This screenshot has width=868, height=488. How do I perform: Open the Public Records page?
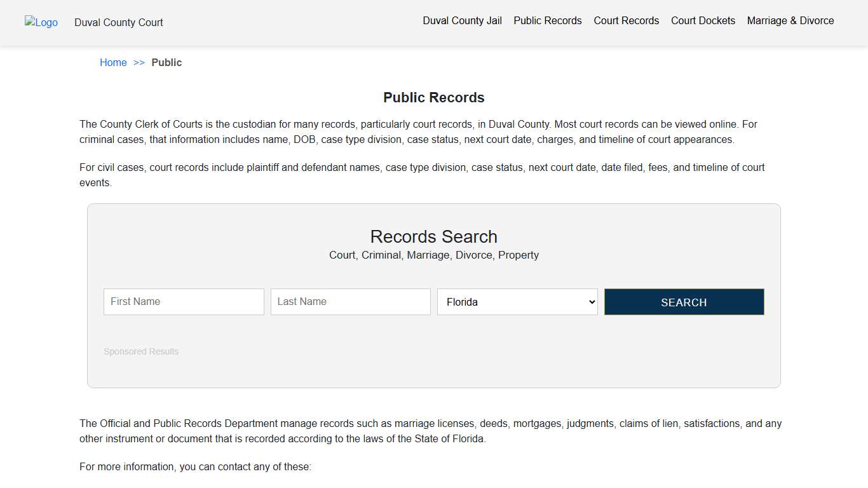tap(548, 20)
